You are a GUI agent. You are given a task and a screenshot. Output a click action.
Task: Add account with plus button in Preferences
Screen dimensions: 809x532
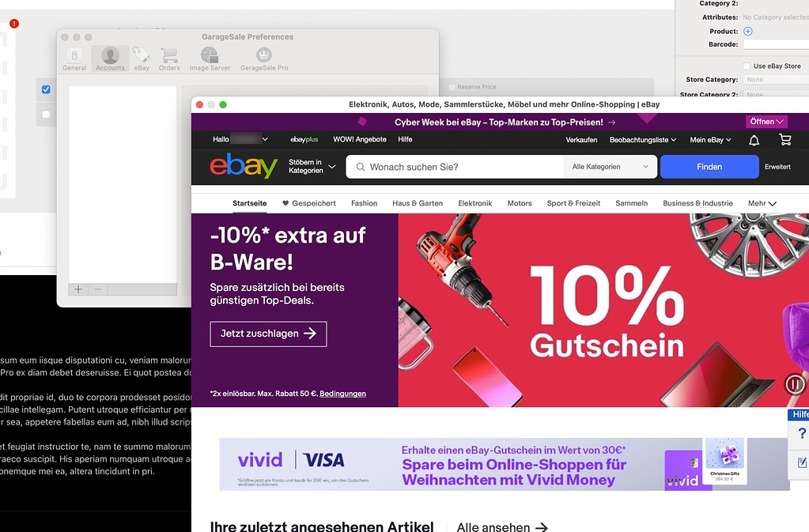tap(78, 289)
